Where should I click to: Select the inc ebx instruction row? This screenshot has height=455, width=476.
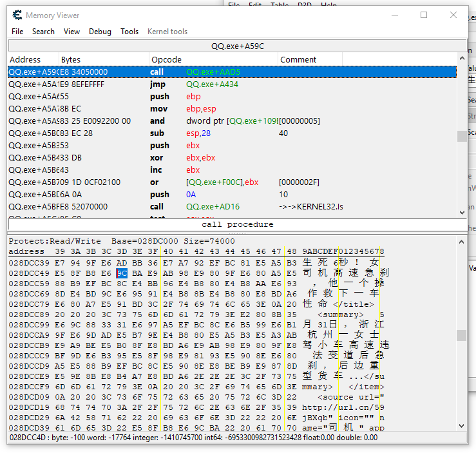[x=233, y=169]
